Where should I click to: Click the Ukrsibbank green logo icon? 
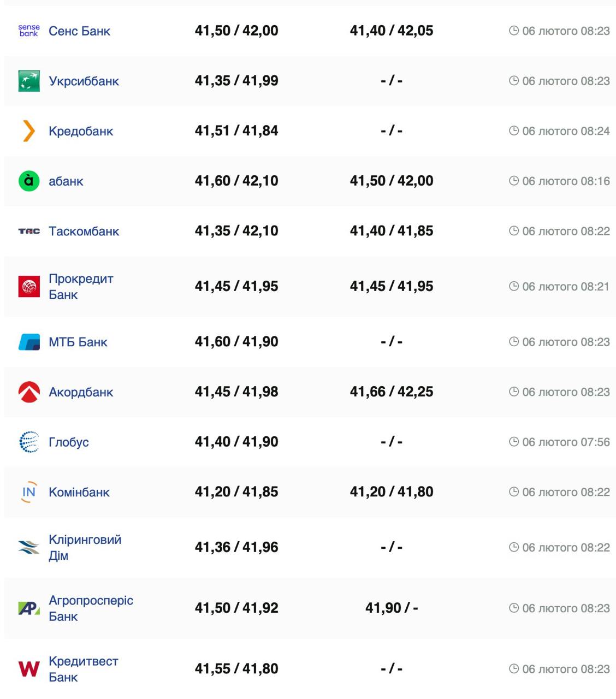pos(29,81)
